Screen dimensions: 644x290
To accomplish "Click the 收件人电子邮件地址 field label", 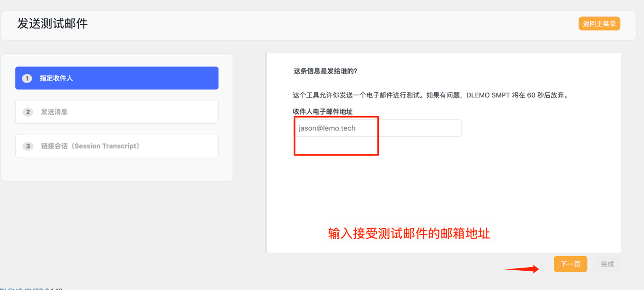I will pyautogui.click(x=323, y=112).
